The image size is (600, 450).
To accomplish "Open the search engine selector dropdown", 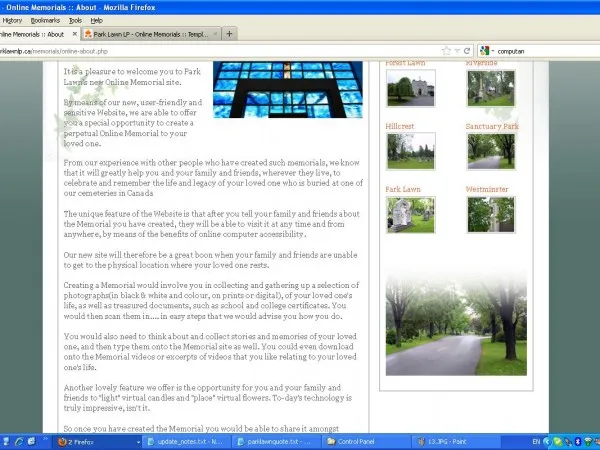I will 487,50.
